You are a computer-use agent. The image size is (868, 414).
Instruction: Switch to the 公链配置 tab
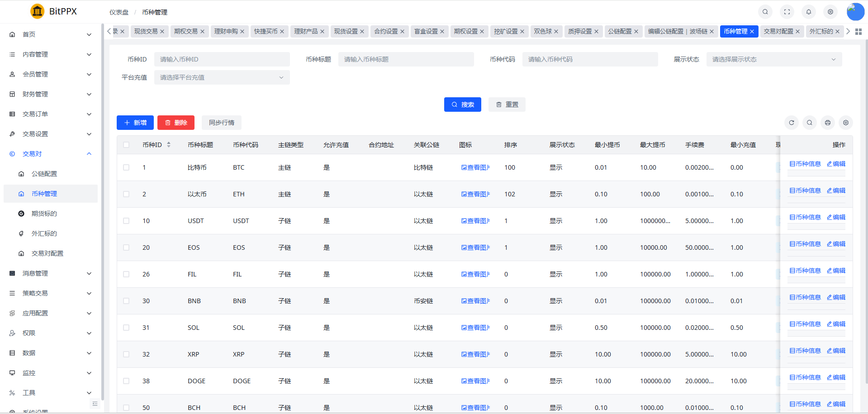point(619,31)
